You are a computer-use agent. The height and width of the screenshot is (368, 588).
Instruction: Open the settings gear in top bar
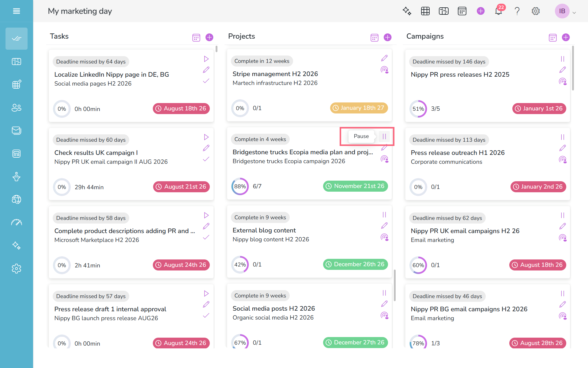click(x=536, y=11)
